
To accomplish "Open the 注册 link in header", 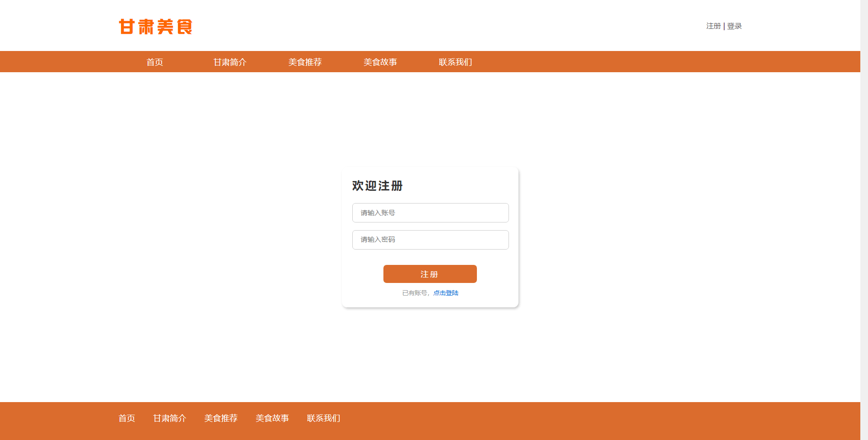I will 713,26.
